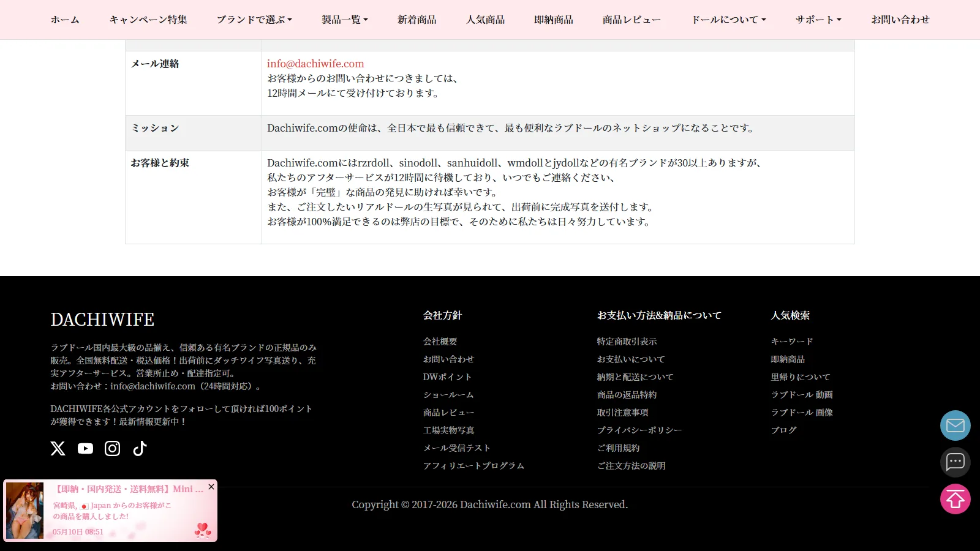Viewport: 980px width, 551px height.
Task: Open the 会社概要 footer link
Action: [440, 342]
